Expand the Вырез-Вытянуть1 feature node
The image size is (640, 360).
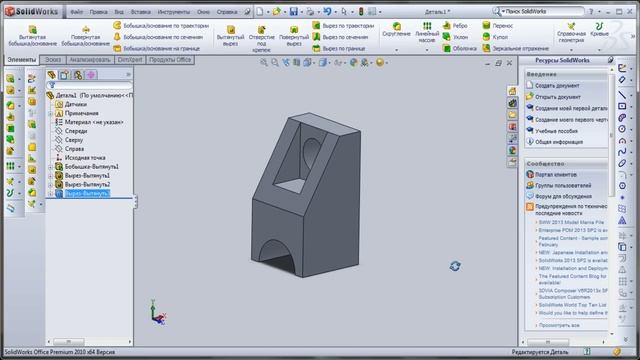coord(51,176)
